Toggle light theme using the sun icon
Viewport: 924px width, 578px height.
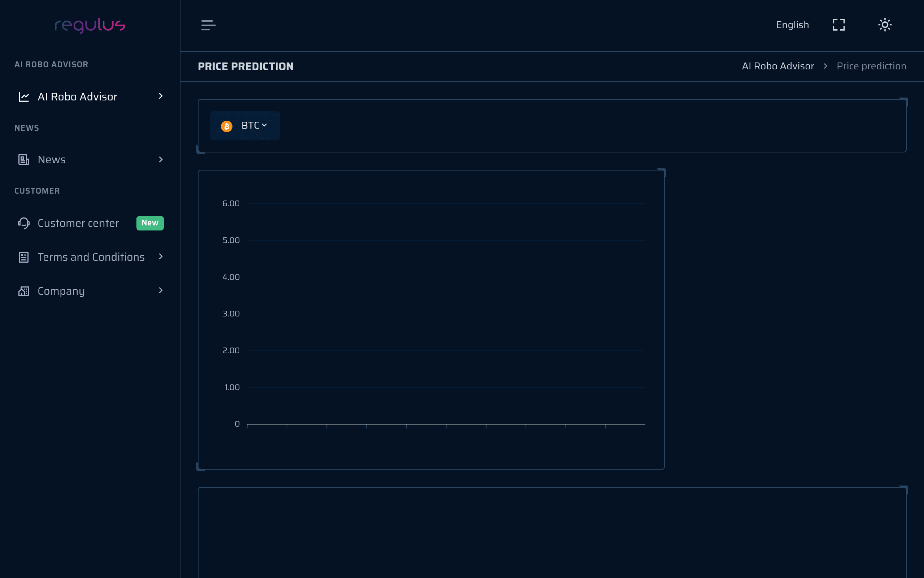click(885, 25)
